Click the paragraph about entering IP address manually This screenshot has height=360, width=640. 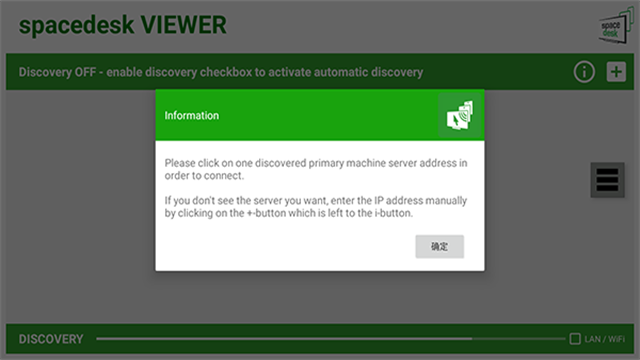316,207
